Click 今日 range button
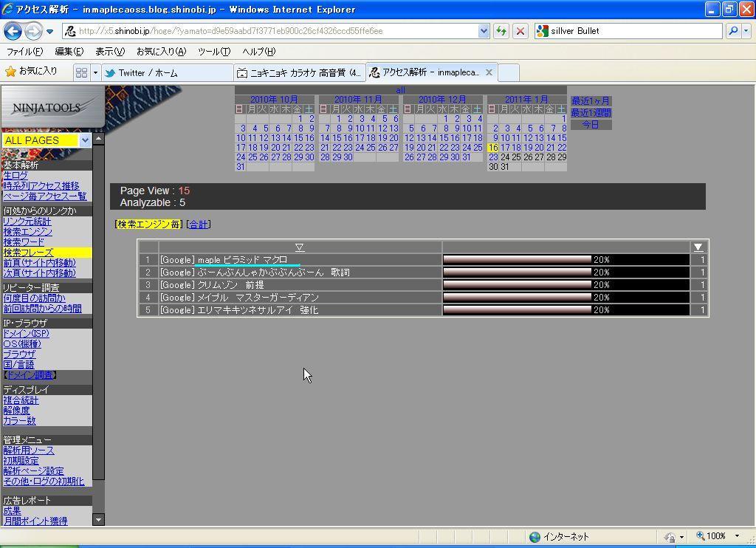 pyautogui.click(x=591, y=125)
